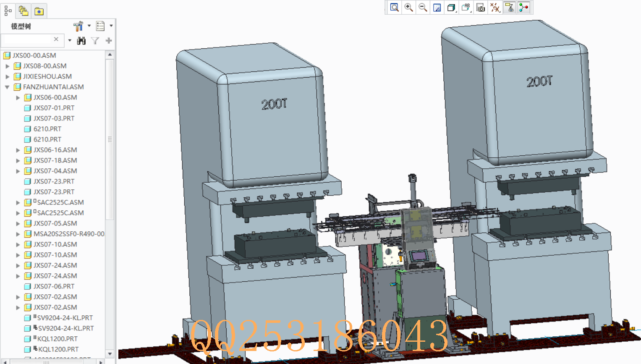Image resolution: width=641 pixels, height=364 pixels.
Task: Switch to the Folder Browser tab
Action: [x=24, y=11]
